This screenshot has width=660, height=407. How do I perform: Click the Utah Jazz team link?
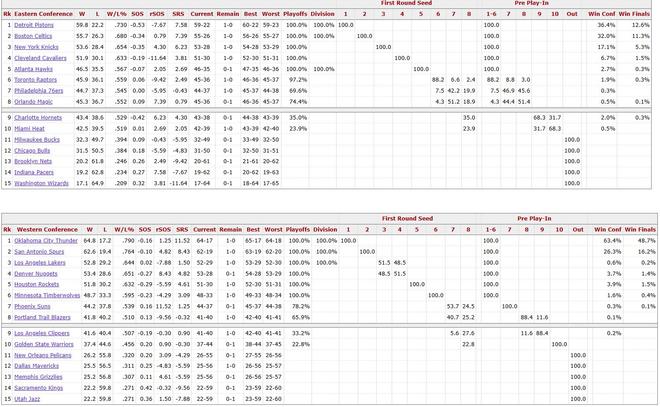tap(28, 399)
